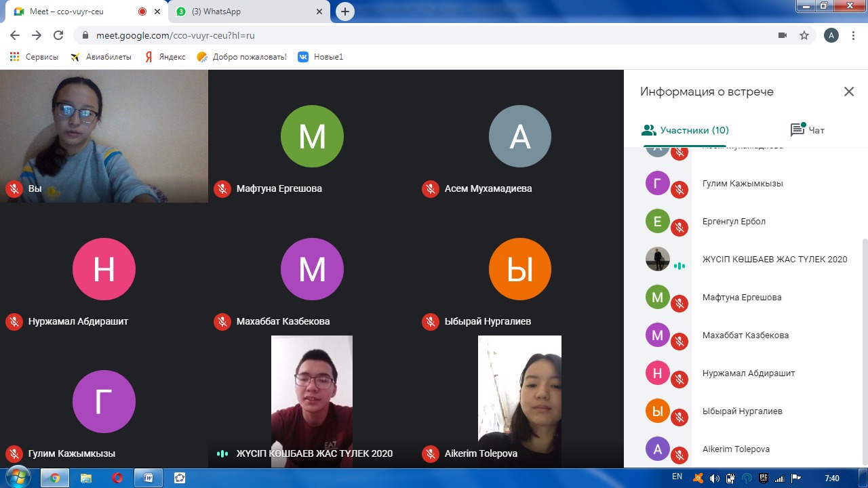The width and height of the screenshot is (868, 488).
Task: Open the Добро пожаловать! bookmark
Action: click(241, 57)
